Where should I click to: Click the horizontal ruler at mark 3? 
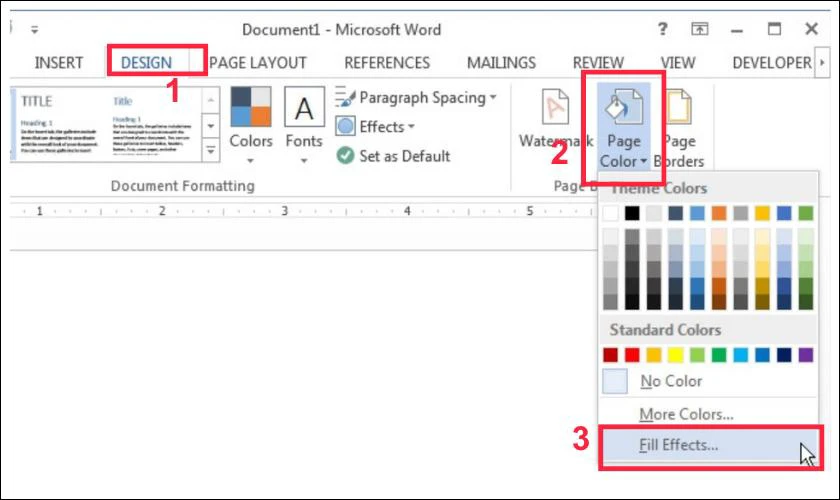tap(285, 211)
